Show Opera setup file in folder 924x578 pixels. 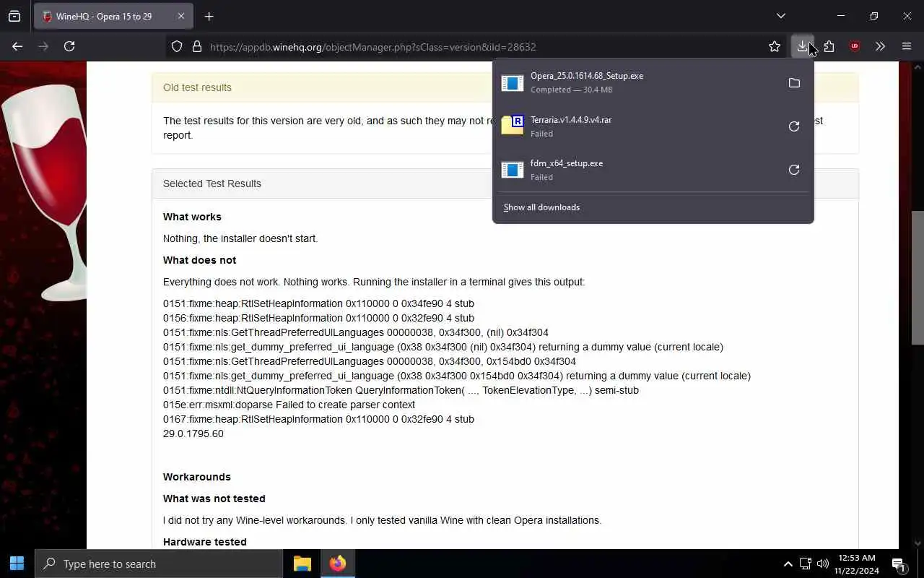(794, 83)
